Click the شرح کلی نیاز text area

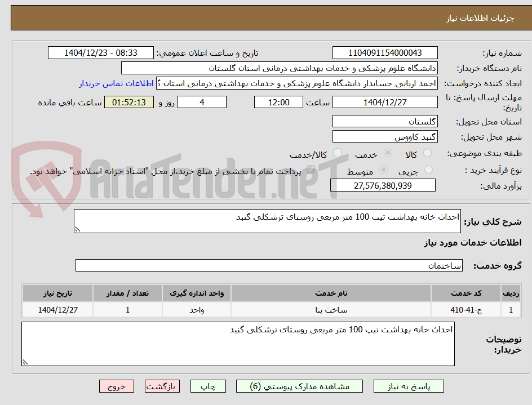[267, 221]
